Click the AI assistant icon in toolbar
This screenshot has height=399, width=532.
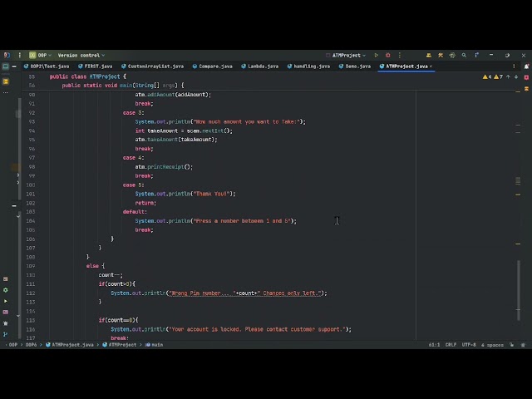[x=452, y=55]
